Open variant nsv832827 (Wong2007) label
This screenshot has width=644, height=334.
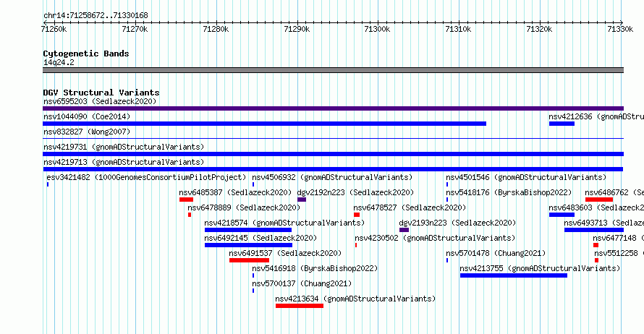pyautogui.click(x=87, y=132)
